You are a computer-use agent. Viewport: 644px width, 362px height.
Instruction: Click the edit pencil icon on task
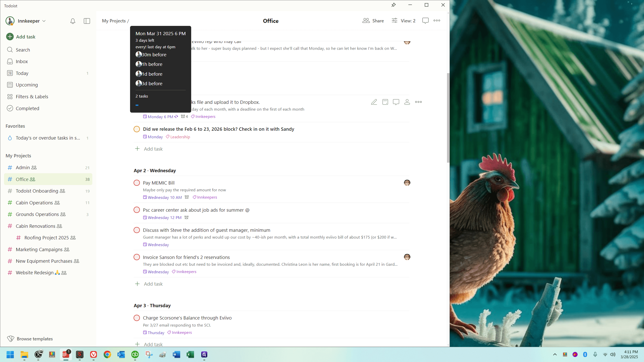click(x=374, y=102)
